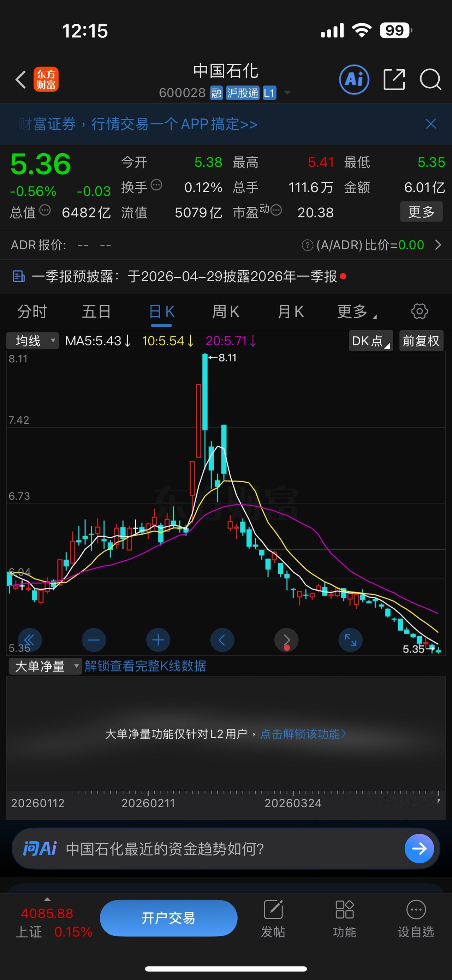The image size is (452, 980).
Task: Open the 大单净量 indicator dropdown
Action: 45,666
